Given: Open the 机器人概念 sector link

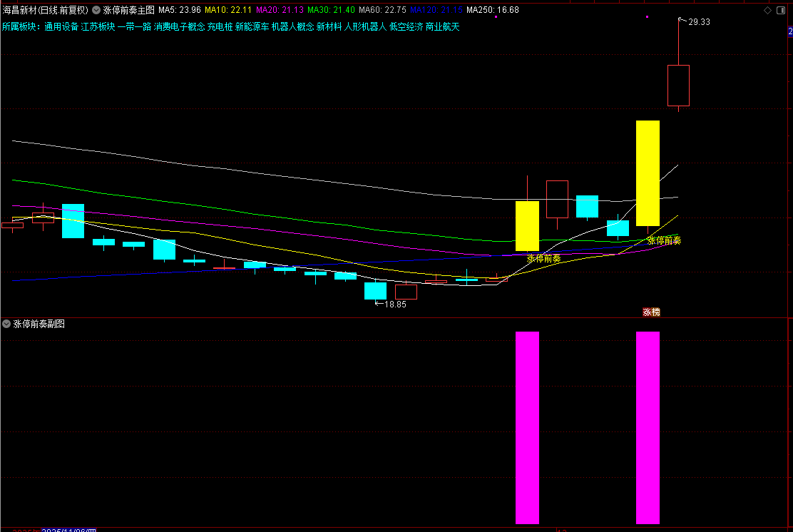Looking at the screenshot, I should point(293,27).
